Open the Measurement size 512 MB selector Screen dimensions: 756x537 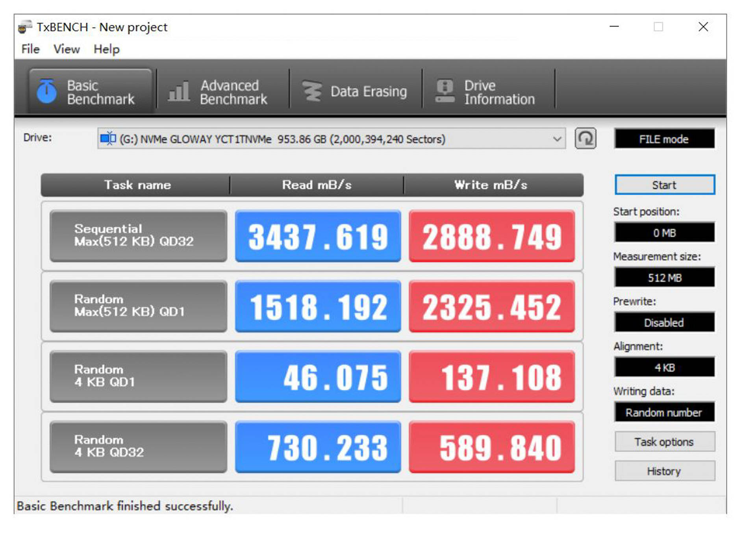click(x=664, y=278)
